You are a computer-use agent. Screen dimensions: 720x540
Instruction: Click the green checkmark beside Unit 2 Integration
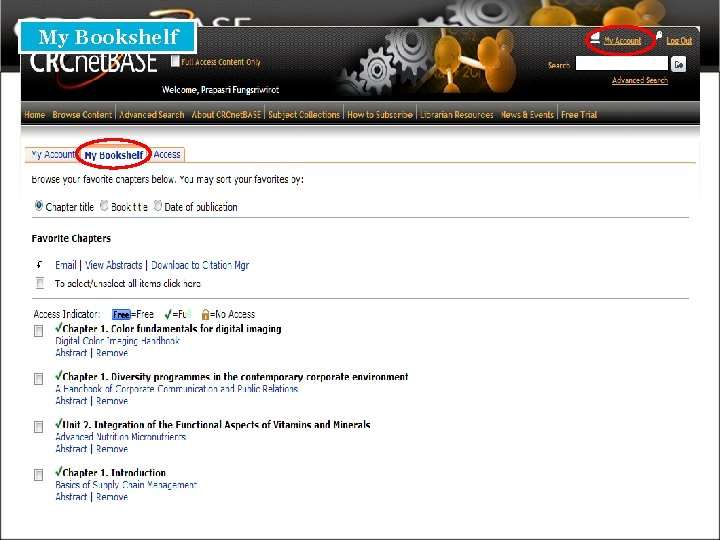[58, 423]
